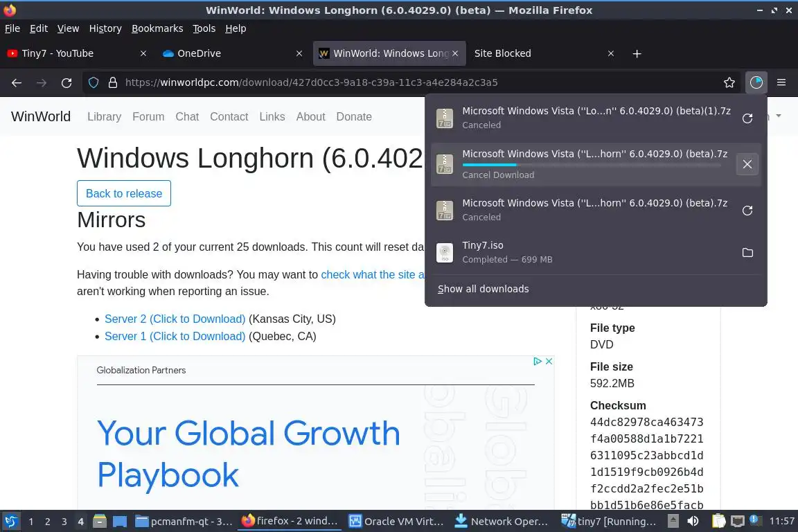The width and height of the screenshot is (798, 532).
Task: Click the notification bubble tray icon
Action: coord(755,520)
